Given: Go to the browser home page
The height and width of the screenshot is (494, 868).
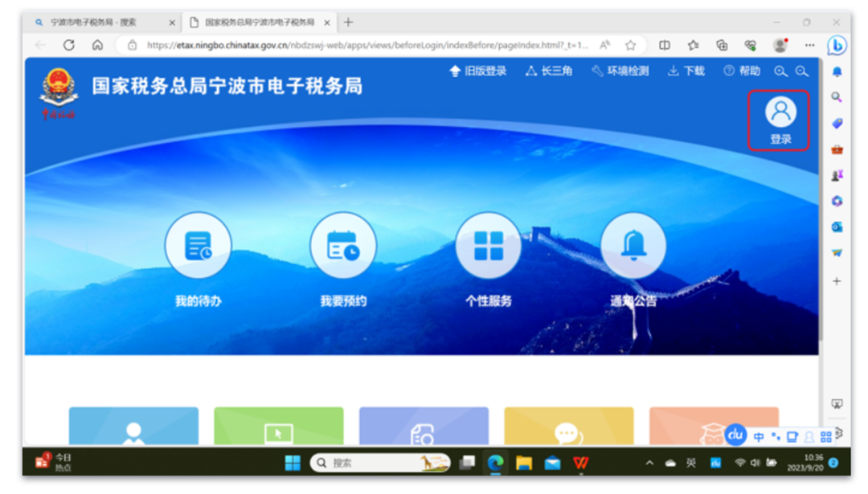Looking at the screenshot, I should [x=97, y=45].
